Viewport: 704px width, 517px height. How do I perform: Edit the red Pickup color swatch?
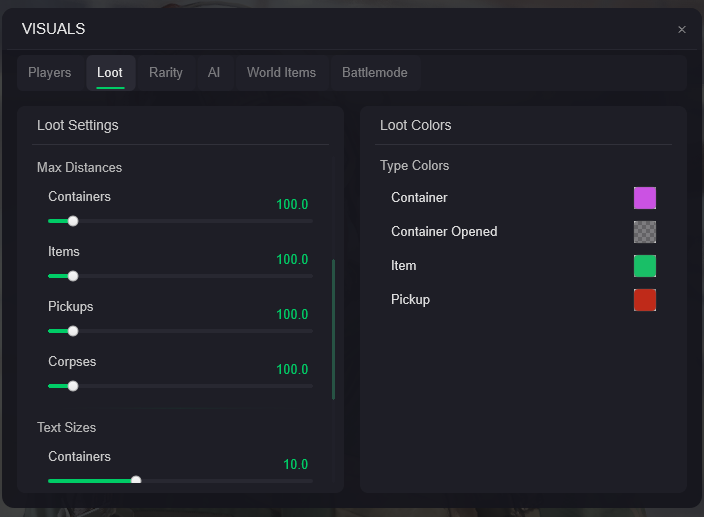645,300
